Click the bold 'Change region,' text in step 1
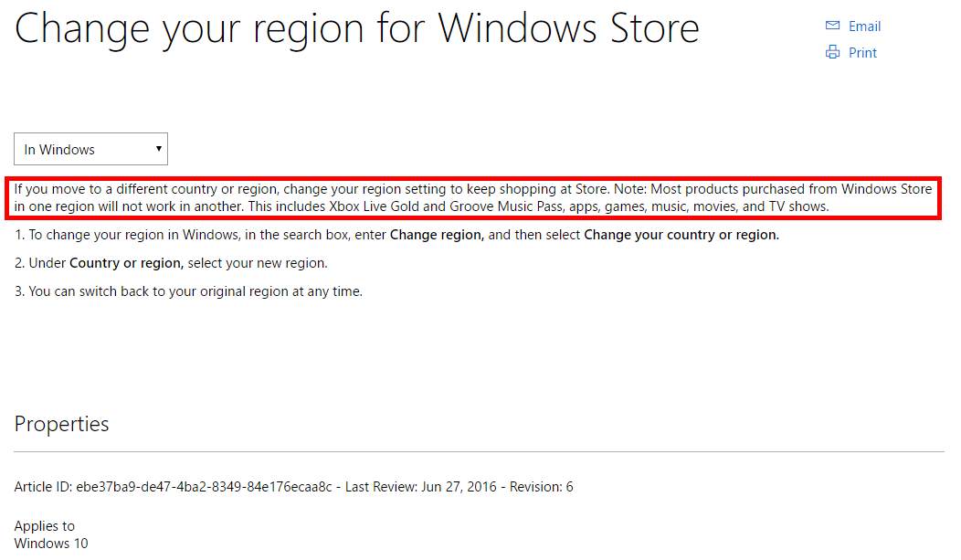The height and width of the screenshot is (560, 961). click(437, 235)
